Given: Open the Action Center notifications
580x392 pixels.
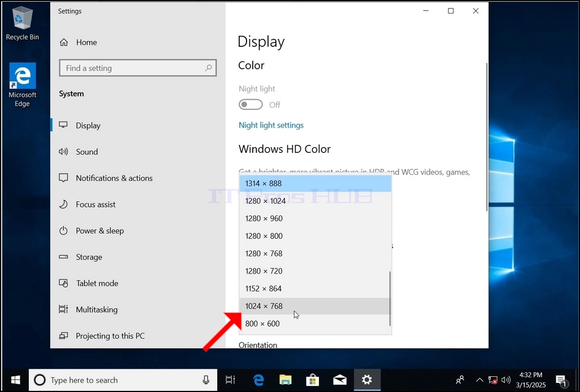Looking at the screenshot, I should pos(562,380).
